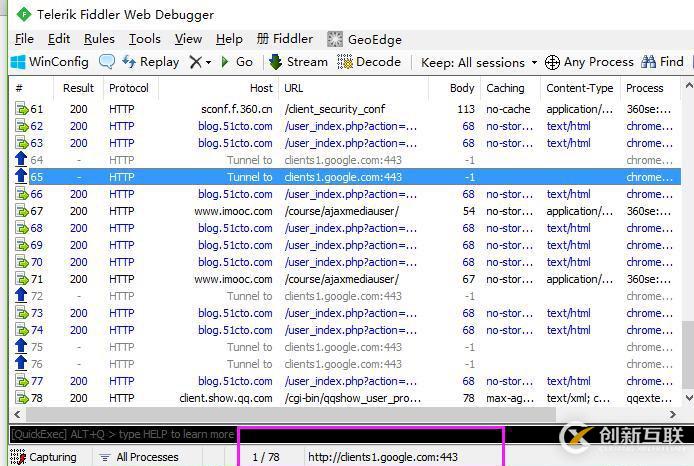Screen dimensions: 694x466
Task: Sort by the Result column header
Action: click(78, 88)
